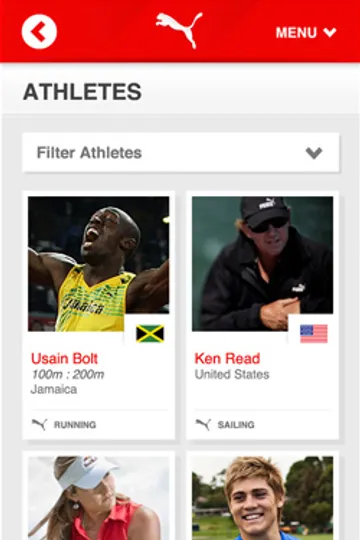
Task: Click the Jamaica flag icon
Action: [150, 333]
